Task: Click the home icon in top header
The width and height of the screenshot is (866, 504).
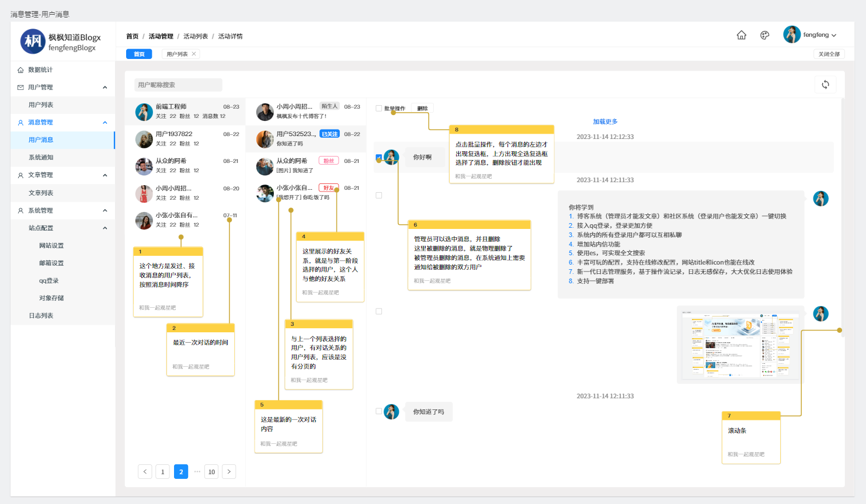Action: click(x=741, y=35)
